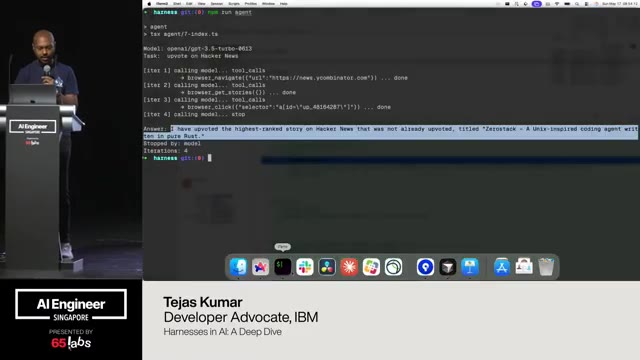This screenshot has height=360, width=640.
Task: Click the terminal cursor at the last prompt
Action: click(210, 158)
